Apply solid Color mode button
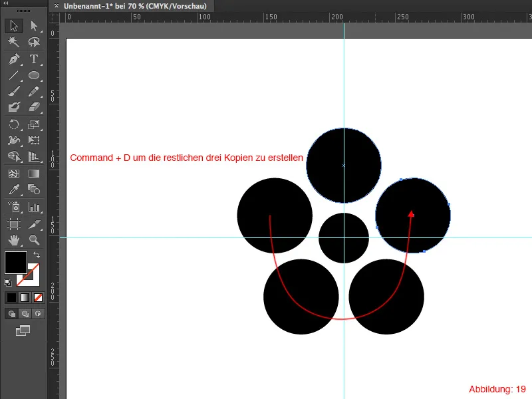532x399 pixels. pos(11,297)
